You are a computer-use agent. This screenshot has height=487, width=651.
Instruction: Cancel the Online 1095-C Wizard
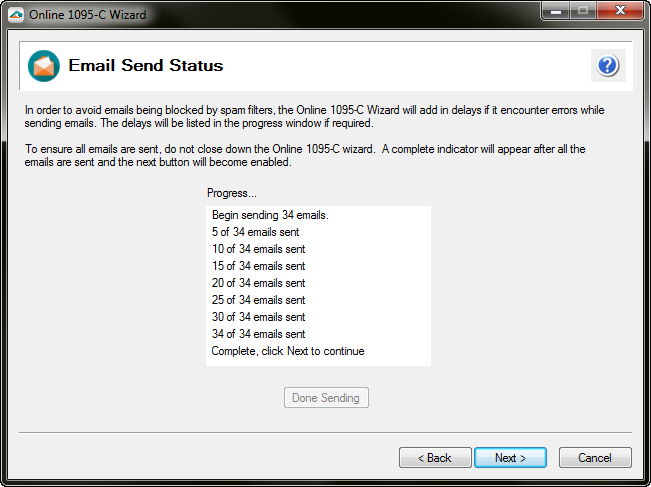pos(594,457)
